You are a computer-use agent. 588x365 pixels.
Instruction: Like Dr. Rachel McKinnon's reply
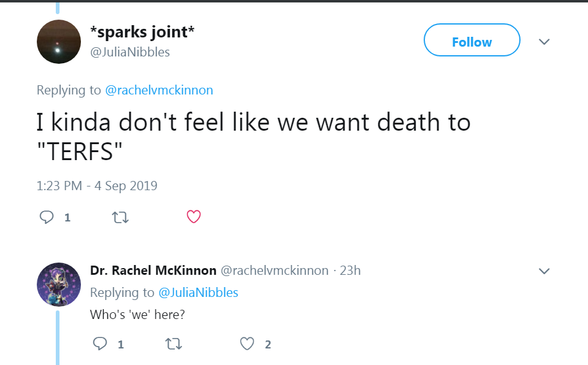[247, 344]
